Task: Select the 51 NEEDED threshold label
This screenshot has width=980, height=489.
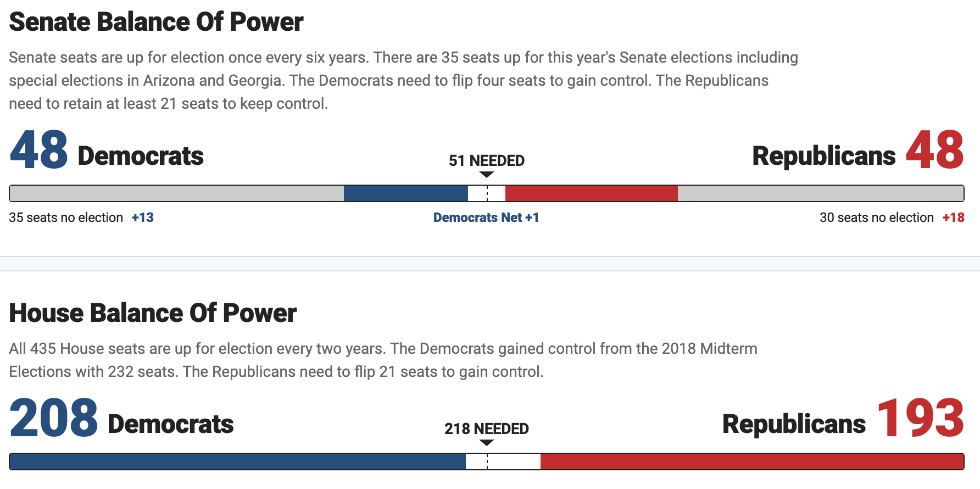Action: (x=487, y=160)
